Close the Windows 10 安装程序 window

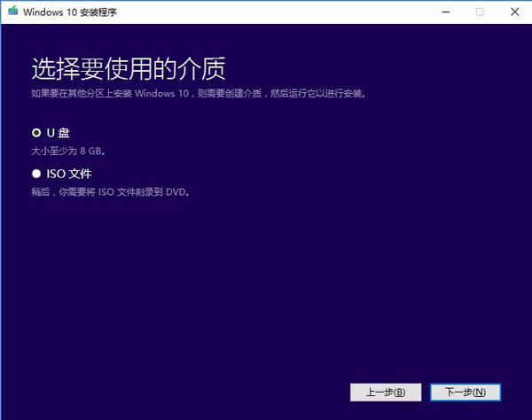coord(514,12)
